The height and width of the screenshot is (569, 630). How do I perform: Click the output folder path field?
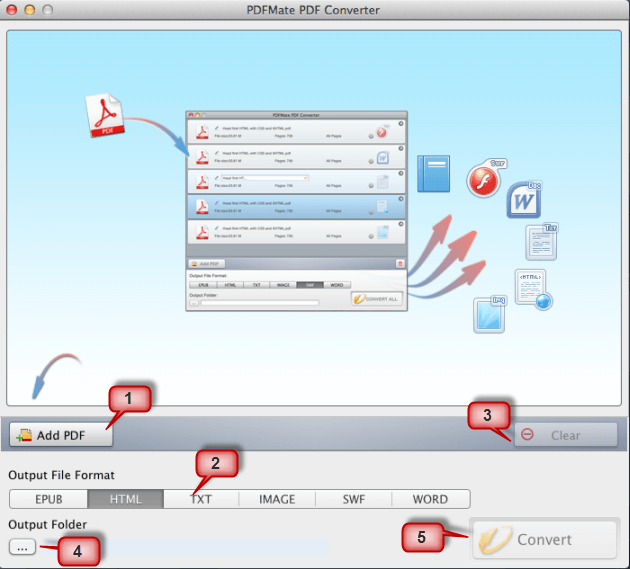click(x=185, y=547)
